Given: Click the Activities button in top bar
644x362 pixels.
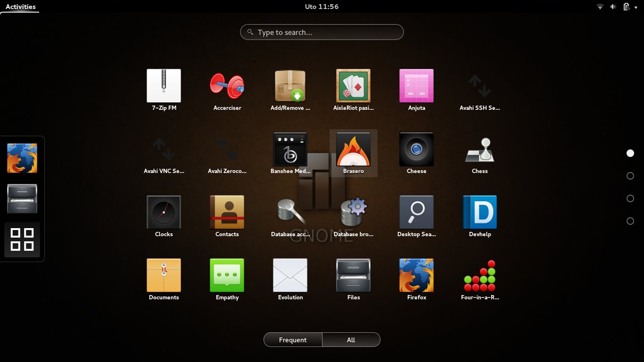Looking at the screenshot, I should 20,7.
